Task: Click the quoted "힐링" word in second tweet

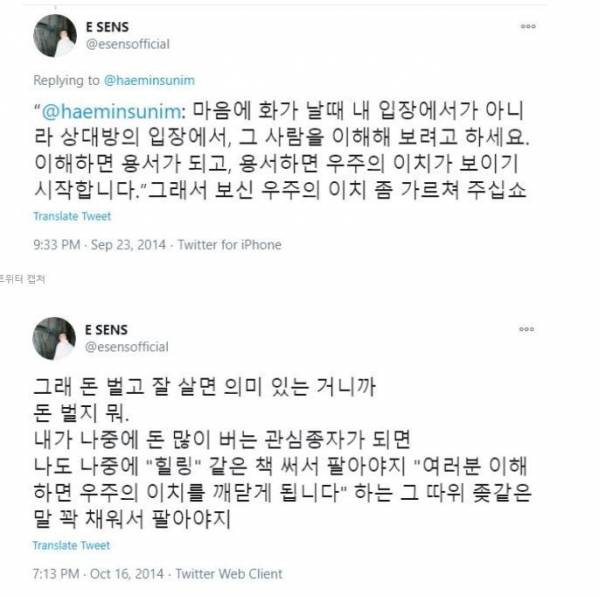Action: [x=174, y=466]
